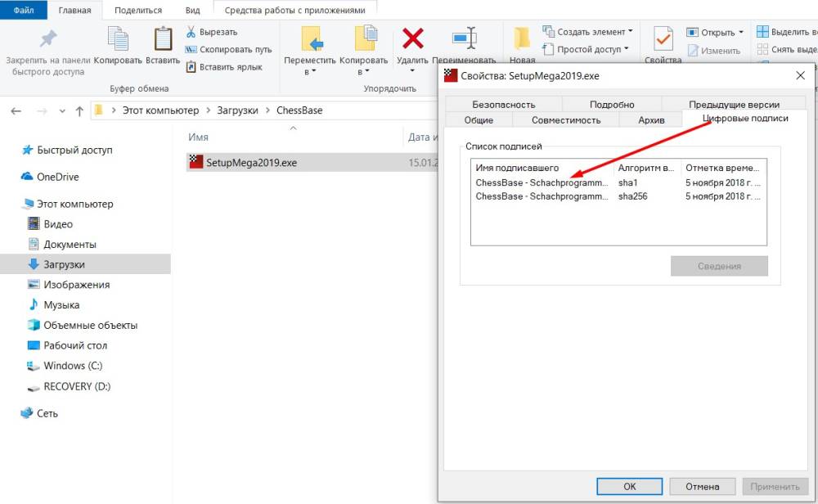Switch to Вид ribbon tab
The width and height of the screenshot is (818, 504).
pyautogui.click(x=192, y=10)
